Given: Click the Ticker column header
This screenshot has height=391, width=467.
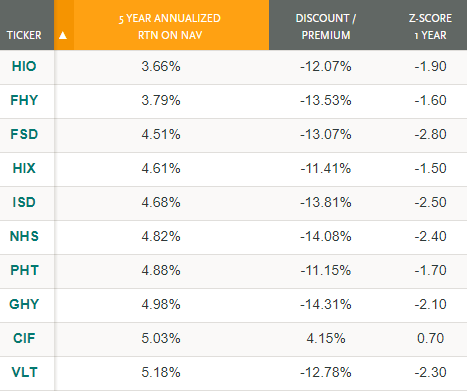Looking at the screenshot, I should (x=24, y=35).
